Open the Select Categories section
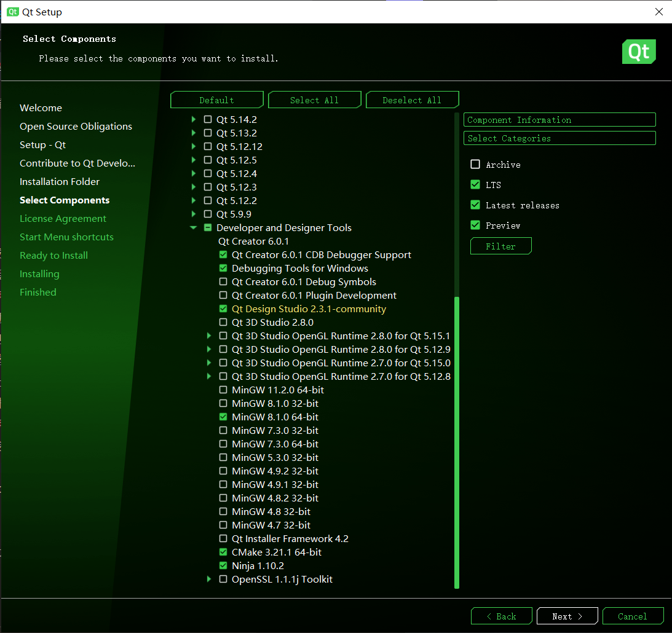 pos(559,138)
